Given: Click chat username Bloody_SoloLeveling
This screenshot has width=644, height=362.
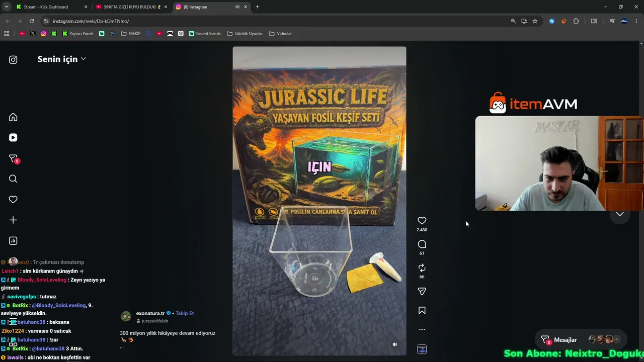Looking at the screenshot, I should pyautogui.click(x=42, y=280).
